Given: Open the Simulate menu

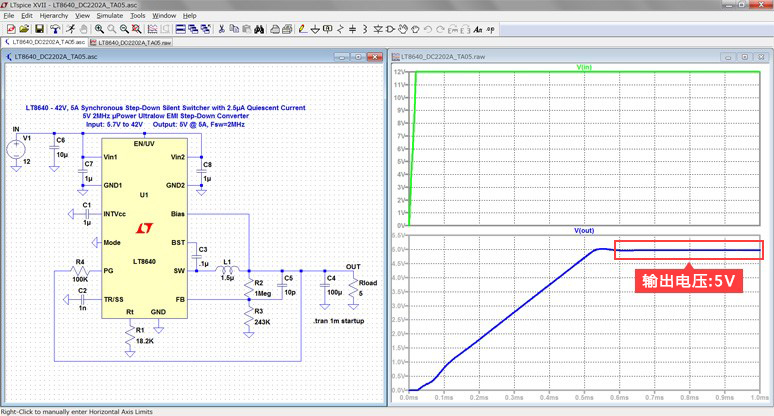Looking at the screenshot, I should point(110,16).
